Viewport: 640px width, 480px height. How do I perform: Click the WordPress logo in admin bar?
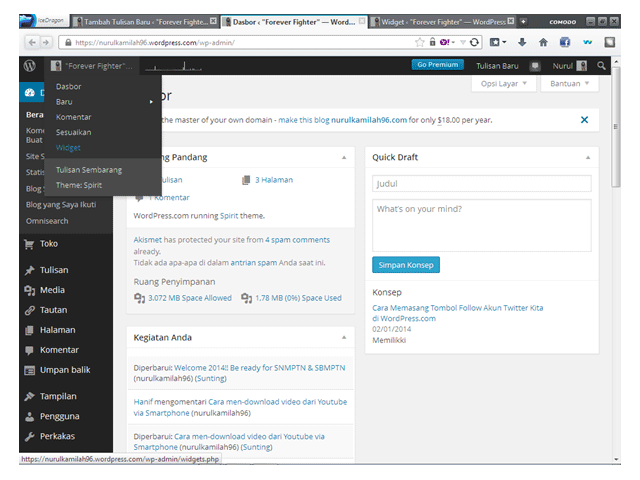(x=29, y=66)
